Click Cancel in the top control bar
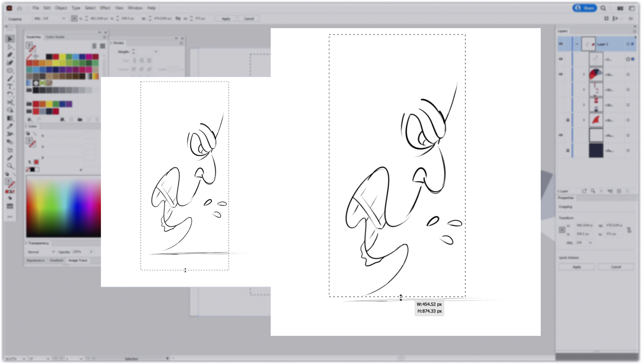Viewport: 642px width, 364px height. pyautogui.click(x=249, y=19)
